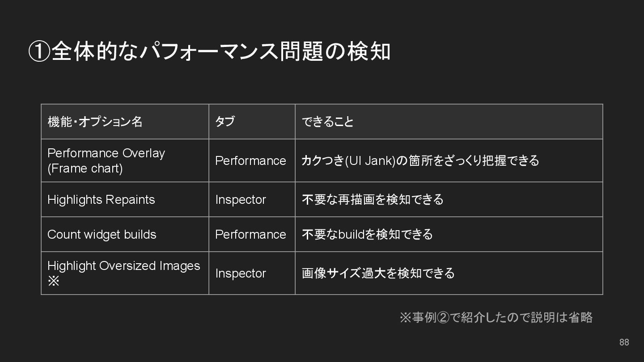Screen dimensions: 644x362
Task: Select Inspector cell in Highlights Repaints row
Action: click(x=252, y=199)
